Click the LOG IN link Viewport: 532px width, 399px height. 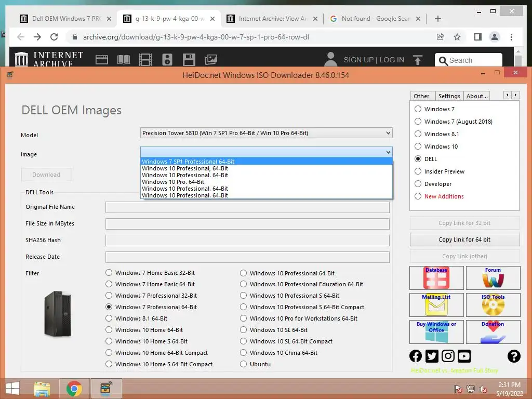click(392, 60)
